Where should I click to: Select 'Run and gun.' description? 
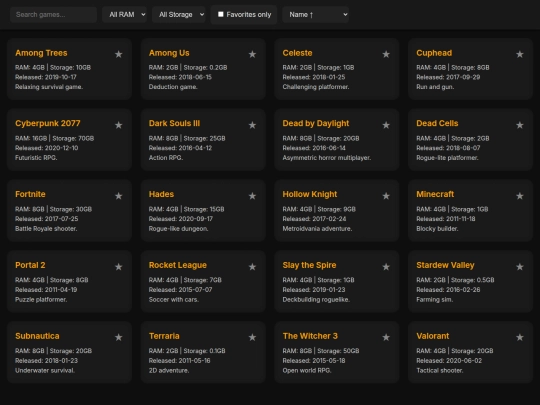[435, 87]
